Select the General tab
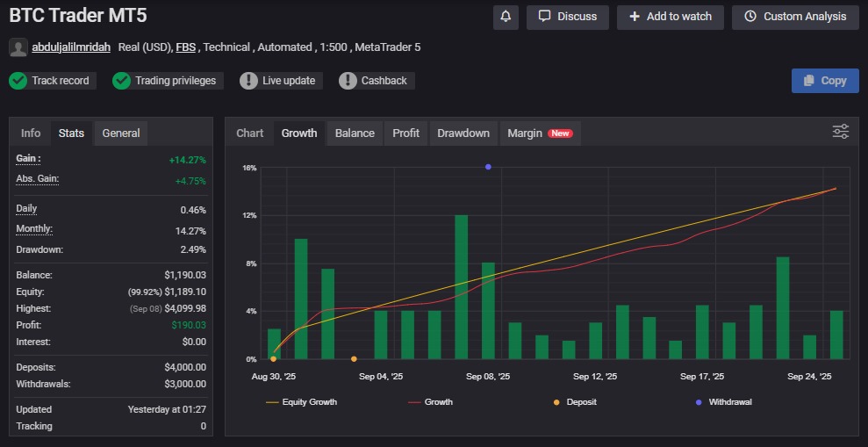The image size is (868, 447). 121,133
